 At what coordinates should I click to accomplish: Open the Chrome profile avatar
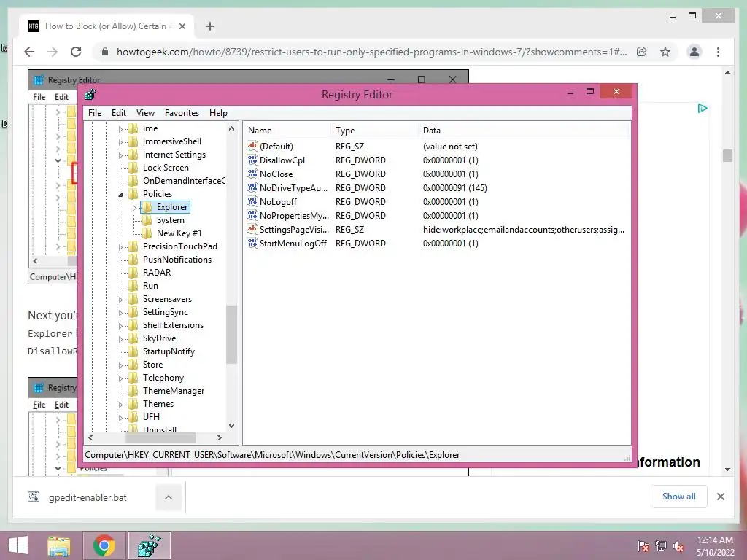694,52
